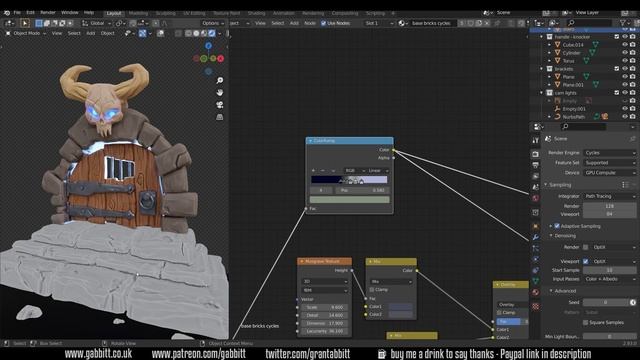Open the ColorRamp Linear interpolation selector
This screenshot has width=640, height=360.
click(377, 171)
